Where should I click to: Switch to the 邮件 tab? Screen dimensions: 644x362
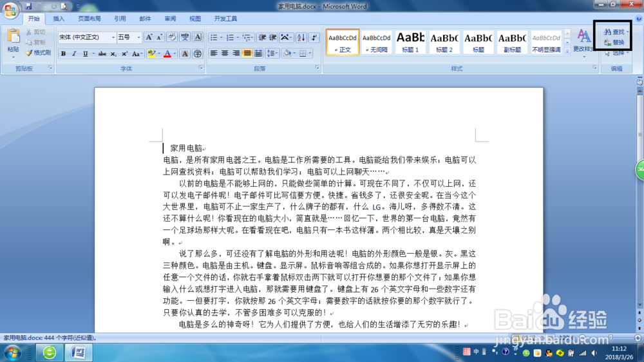145,19
